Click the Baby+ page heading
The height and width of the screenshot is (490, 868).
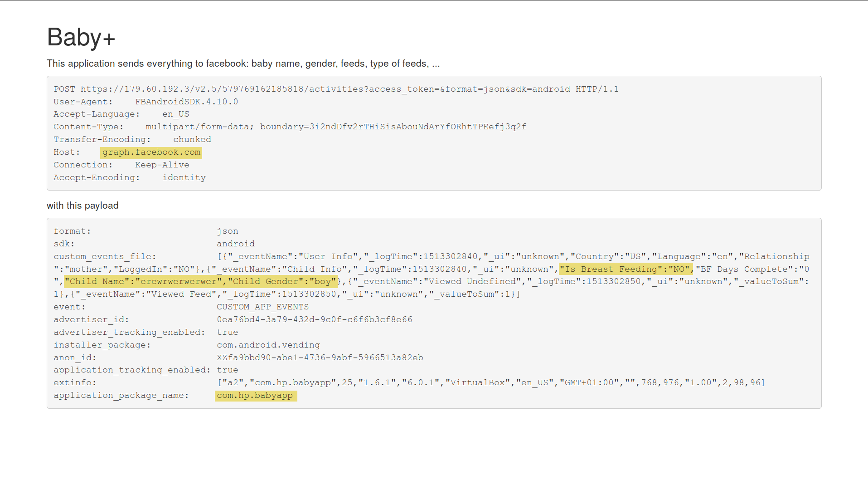point(81,37)
